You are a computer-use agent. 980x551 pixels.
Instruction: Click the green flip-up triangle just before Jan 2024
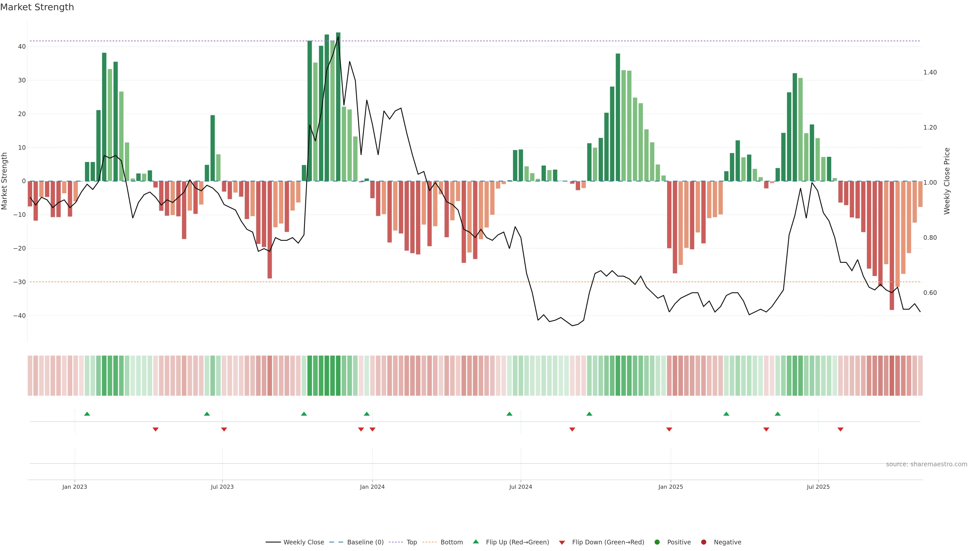click(x=367, y=414)
